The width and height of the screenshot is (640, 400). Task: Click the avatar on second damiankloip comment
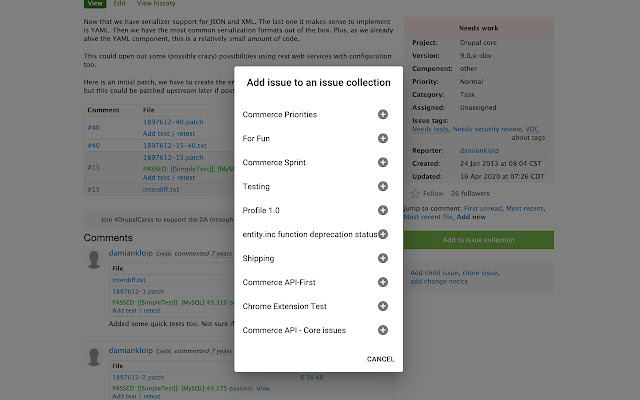(94, 357)
